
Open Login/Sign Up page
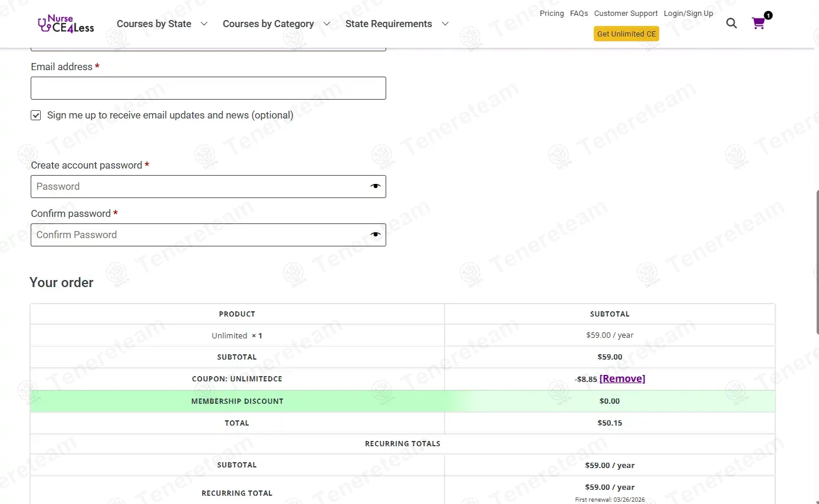pyautogui.click(x=688, y=14)
